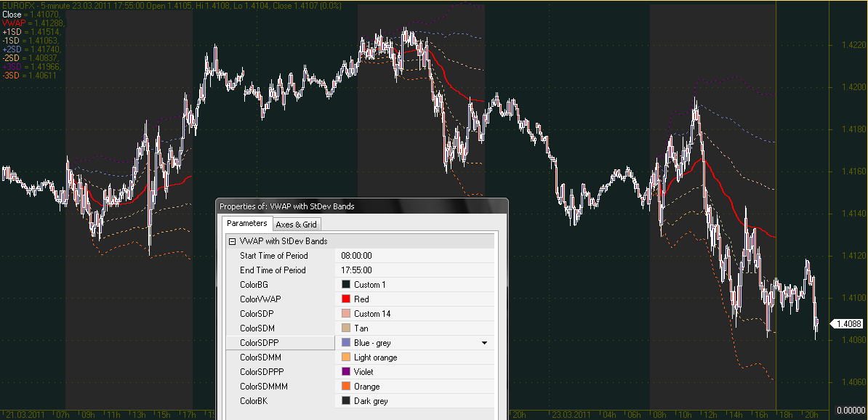Screen dimensions: 868x420
Task: Click the ColorSDM Tan swatch
Action: (x=346, y=328)
